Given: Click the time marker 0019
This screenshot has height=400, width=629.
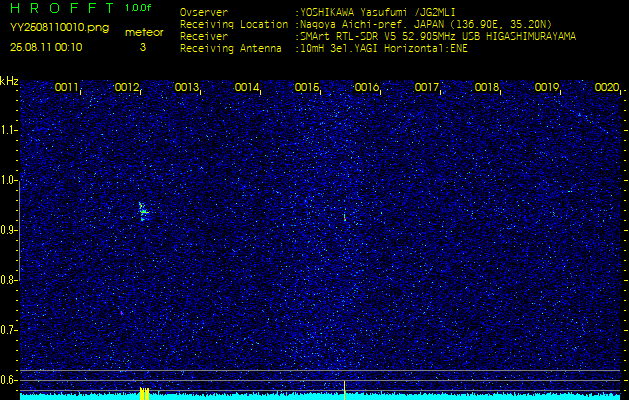Looking at the screenshot, I should (547, 87).
